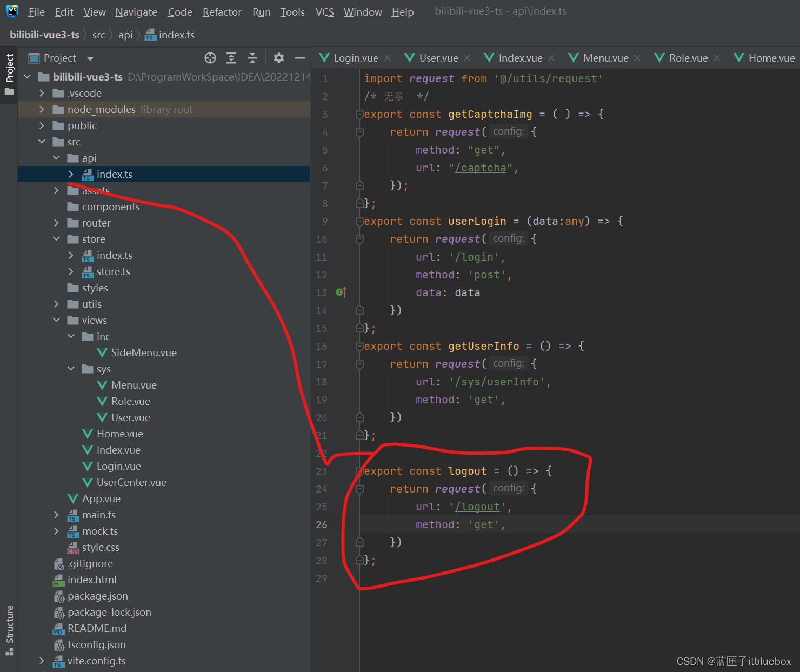Click the src breadcrumb in navigation bar

click(98, 35)
